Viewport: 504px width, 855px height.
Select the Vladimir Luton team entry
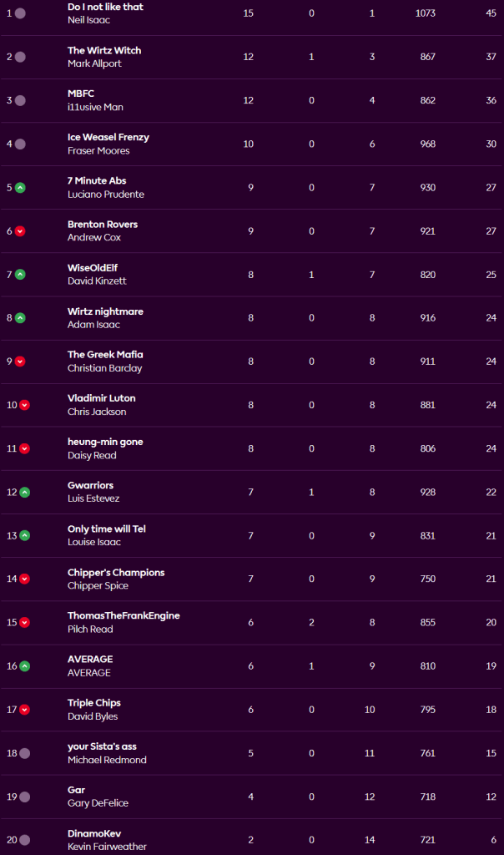tap(101, 398)
